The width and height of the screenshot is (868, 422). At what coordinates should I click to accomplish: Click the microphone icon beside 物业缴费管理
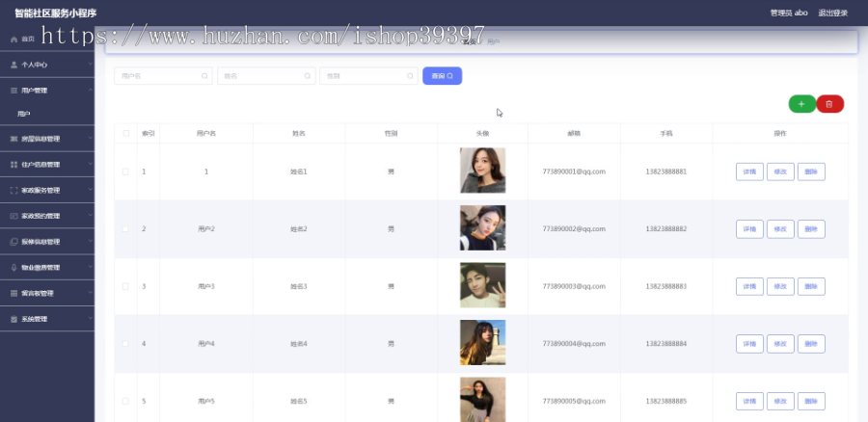14,267
